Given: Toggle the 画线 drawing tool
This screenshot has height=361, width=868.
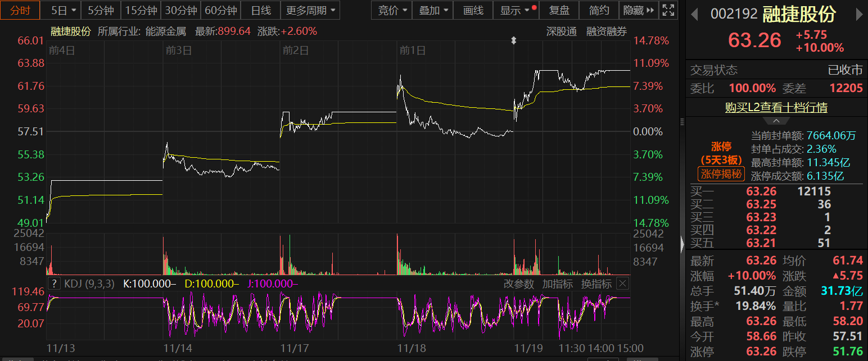Looking at the screenshot, I should point(473,10).
